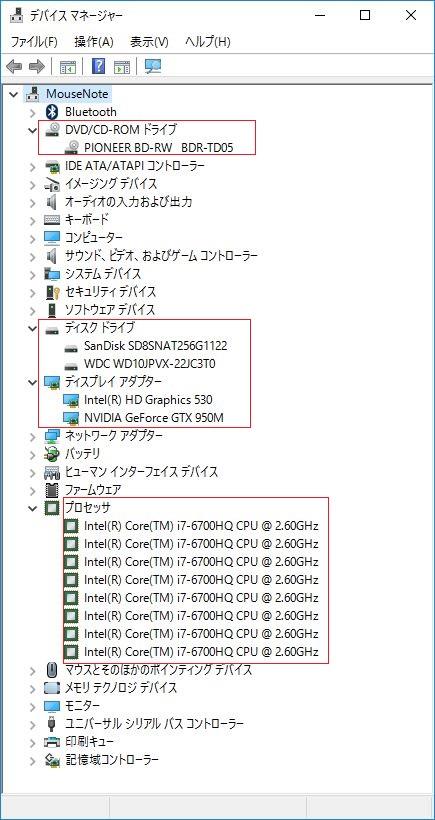This screenshot has width=435, height=820.
Task: Collapse the ディスク ドライブ node
Action: coord(33,328)
